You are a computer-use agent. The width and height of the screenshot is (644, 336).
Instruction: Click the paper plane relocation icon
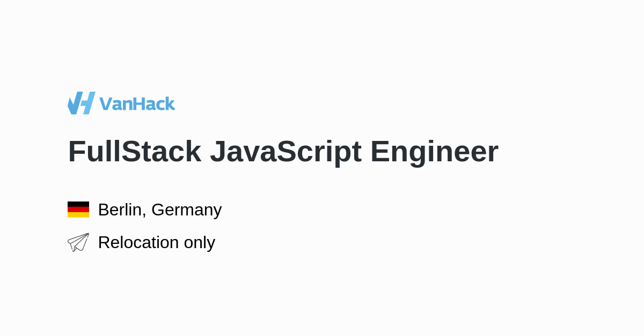coord(78,242)
